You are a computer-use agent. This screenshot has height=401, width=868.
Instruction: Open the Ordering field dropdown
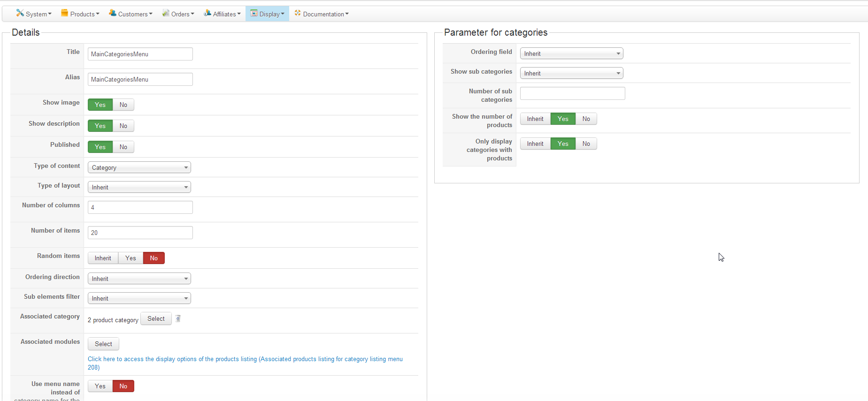pos(572,53)
